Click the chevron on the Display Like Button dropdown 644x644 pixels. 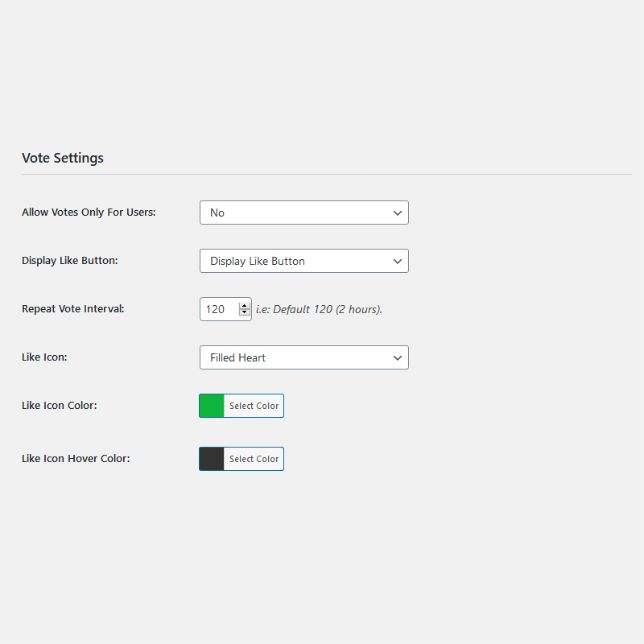coord(397,261)
